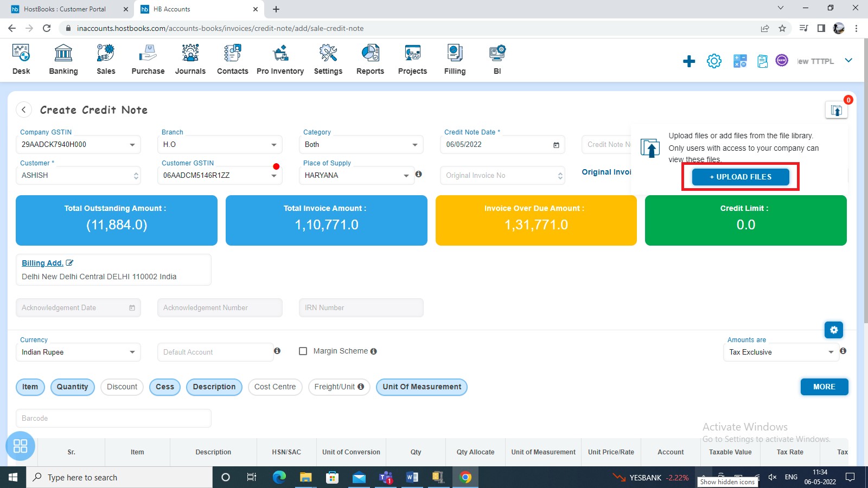Click the file attachment icon with 0 badge
Screen dimensions: 868x488
click(x=837, y=110)
